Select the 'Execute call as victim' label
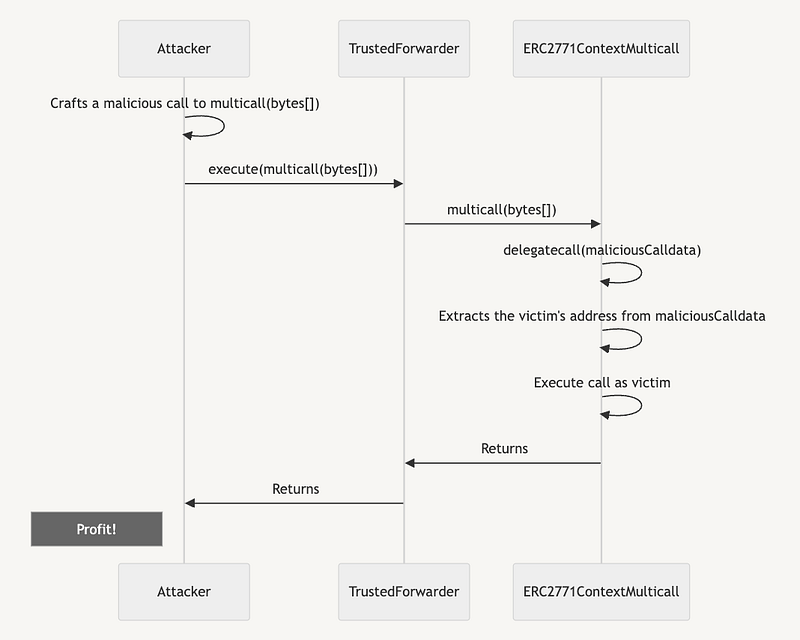 tap(602, 382)
